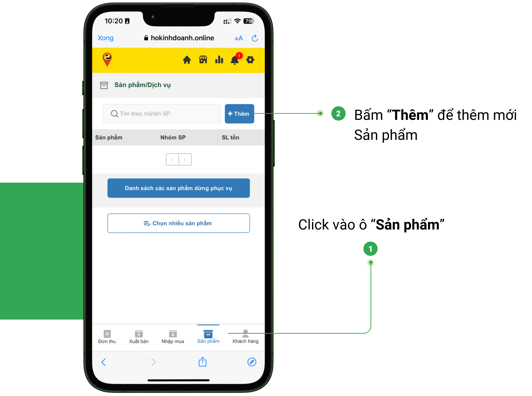Click Danh sách các sản phẩm dừng phục vụ
Screen dimensions: 532x396
pyautogui.click(x=178, y=188)
